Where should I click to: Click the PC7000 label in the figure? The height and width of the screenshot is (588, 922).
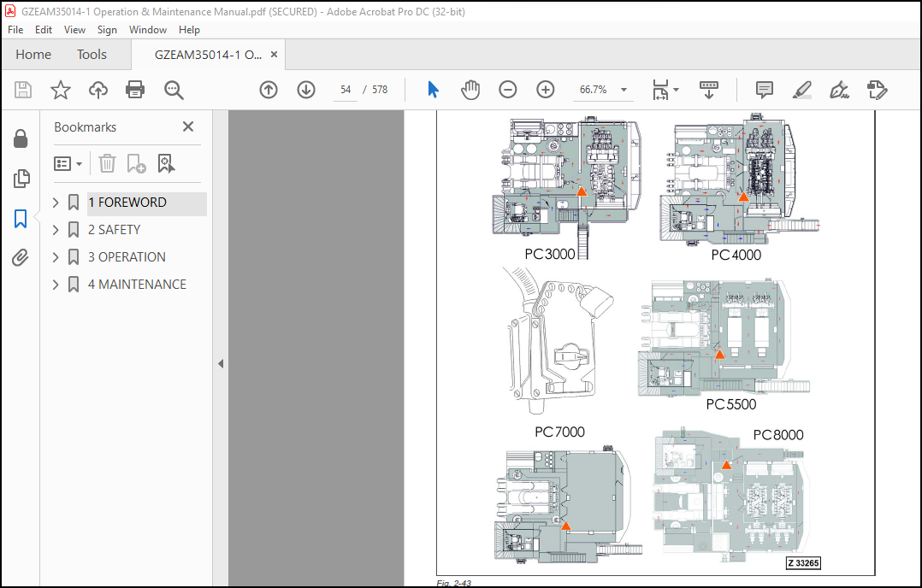coord(559,432)
